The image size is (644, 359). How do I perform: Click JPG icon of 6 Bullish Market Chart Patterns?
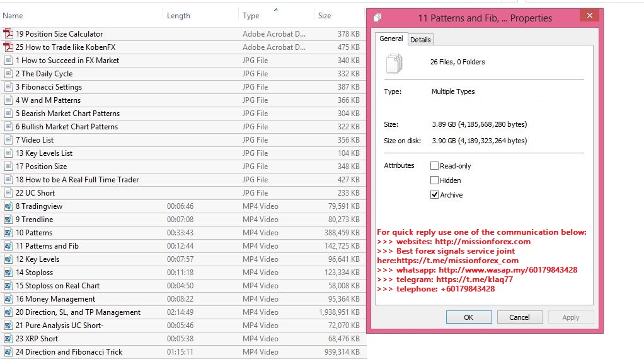[8, 127]
